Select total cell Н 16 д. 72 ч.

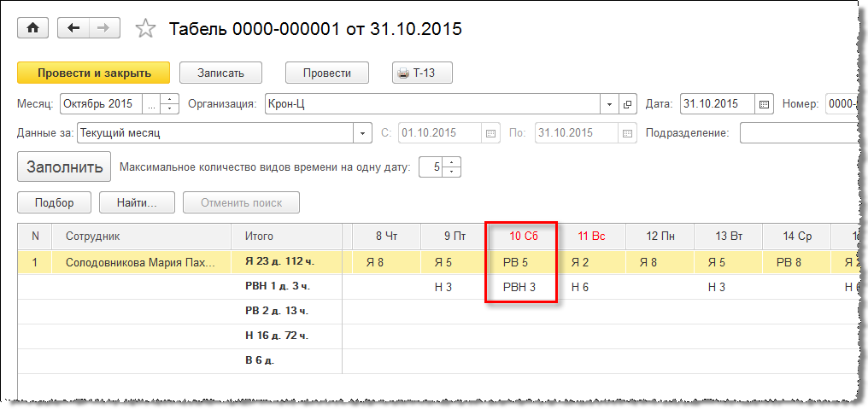pyautogui.click(x=287, y=336)
